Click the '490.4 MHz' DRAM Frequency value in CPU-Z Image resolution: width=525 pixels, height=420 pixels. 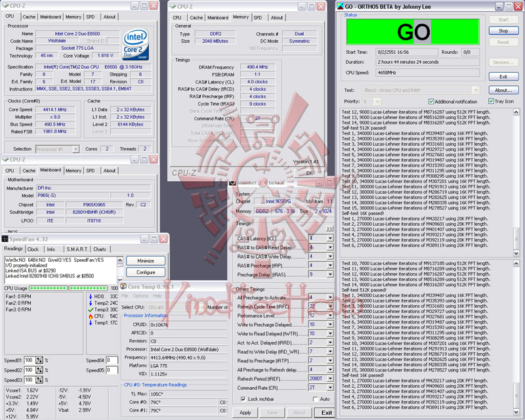coord(257,67)
